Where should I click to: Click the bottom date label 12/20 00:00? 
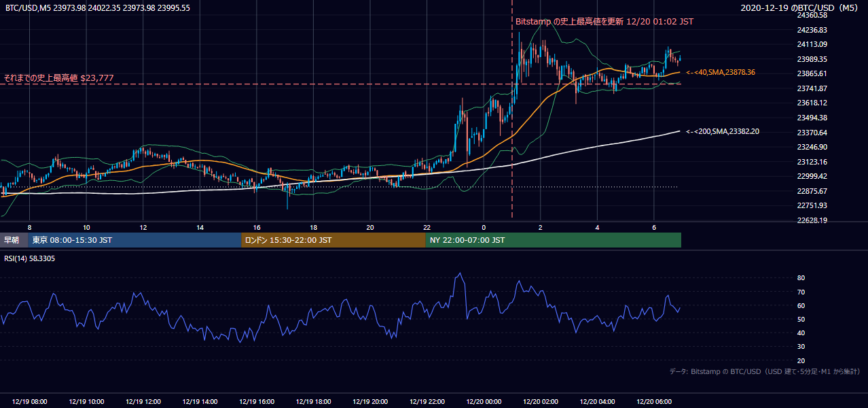click(x=484, y=402)
